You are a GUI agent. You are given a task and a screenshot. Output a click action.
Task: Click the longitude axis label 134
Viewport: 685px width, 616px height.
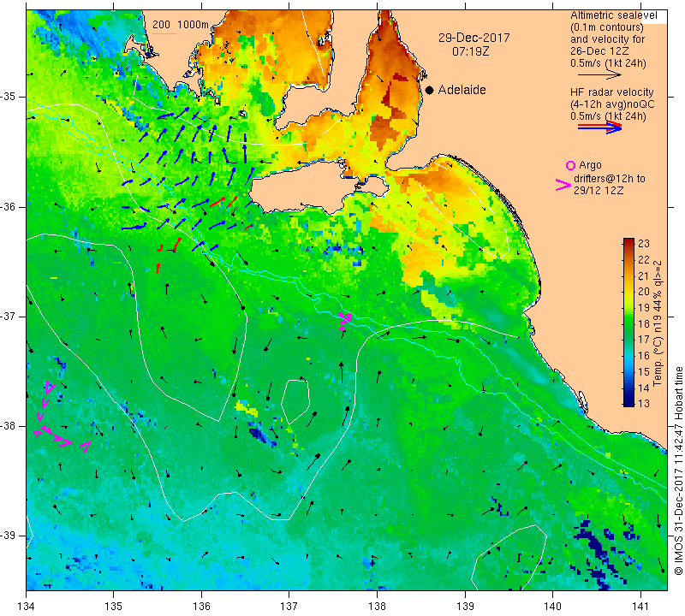(27, 606)
